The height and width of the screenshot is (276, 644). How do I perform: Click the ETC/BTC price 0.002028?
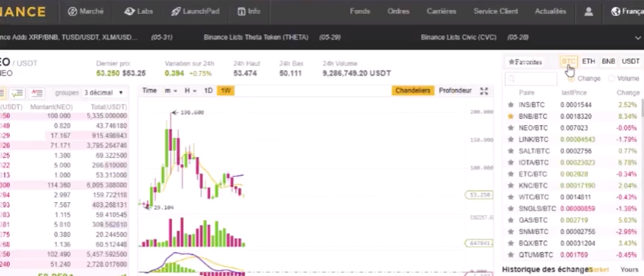(574, 174)
